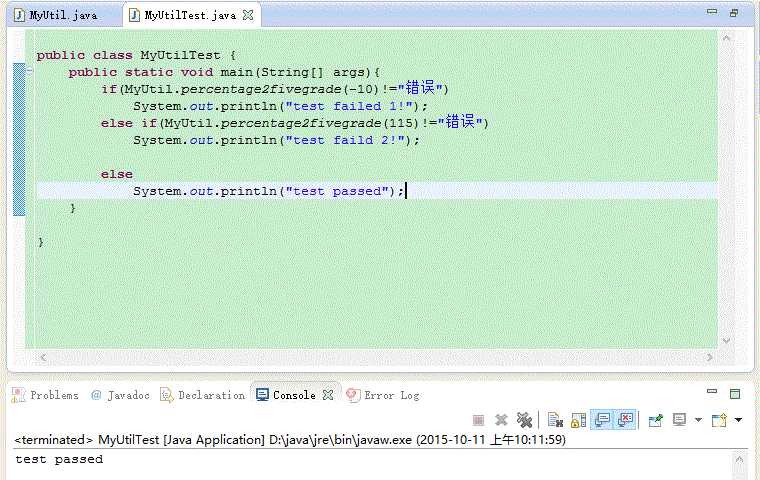Click Remove Launch icon in console toolbar
The height and width of the screenshot is (480, 760).
(501, 420)
